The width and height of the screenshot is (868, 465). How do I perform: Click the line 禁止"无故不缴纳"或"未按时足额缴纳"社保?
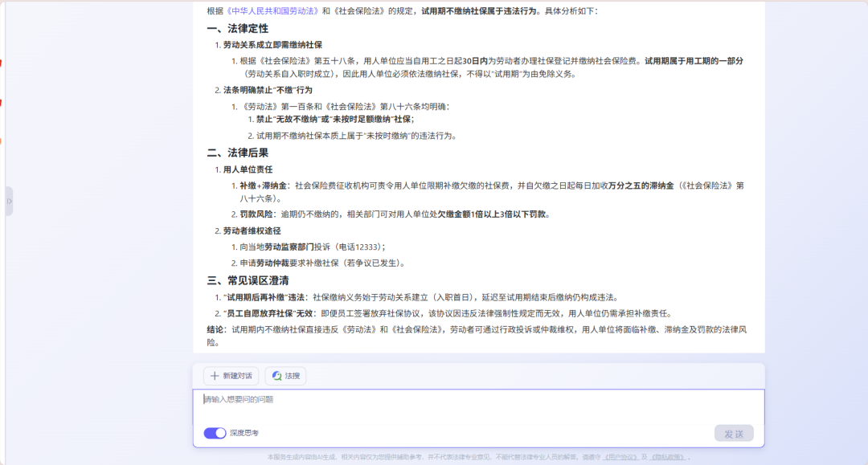pos(335,120)
